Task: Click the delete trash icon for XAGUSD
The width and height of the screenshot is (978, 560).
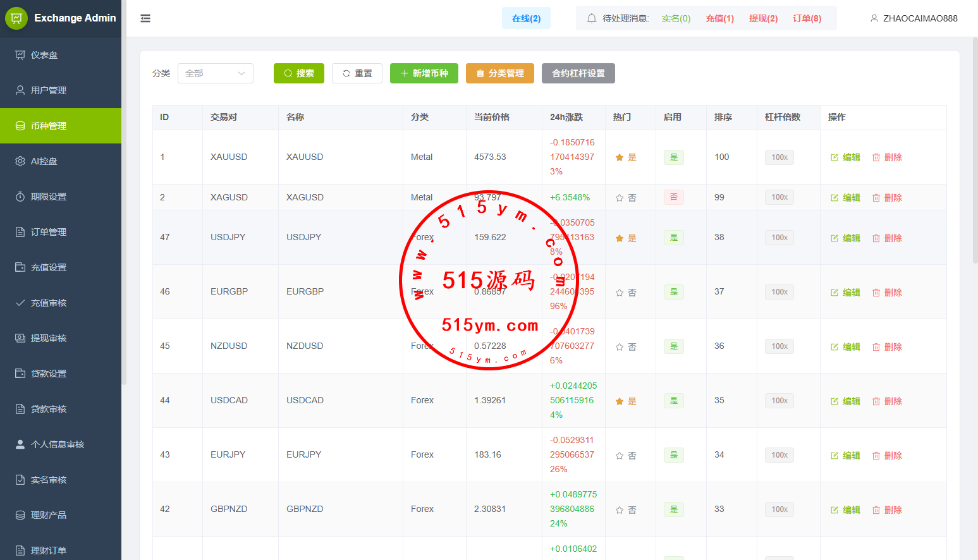Action: 876,198
